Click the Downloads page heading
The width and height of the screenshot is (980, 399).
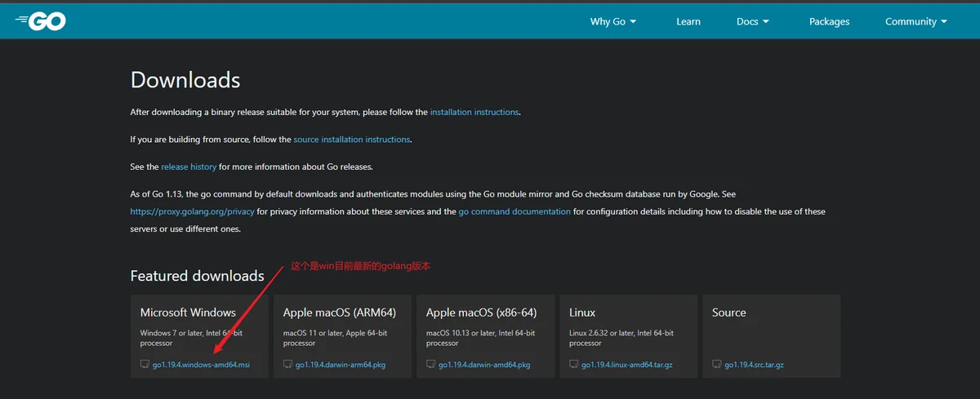[185, 80]
